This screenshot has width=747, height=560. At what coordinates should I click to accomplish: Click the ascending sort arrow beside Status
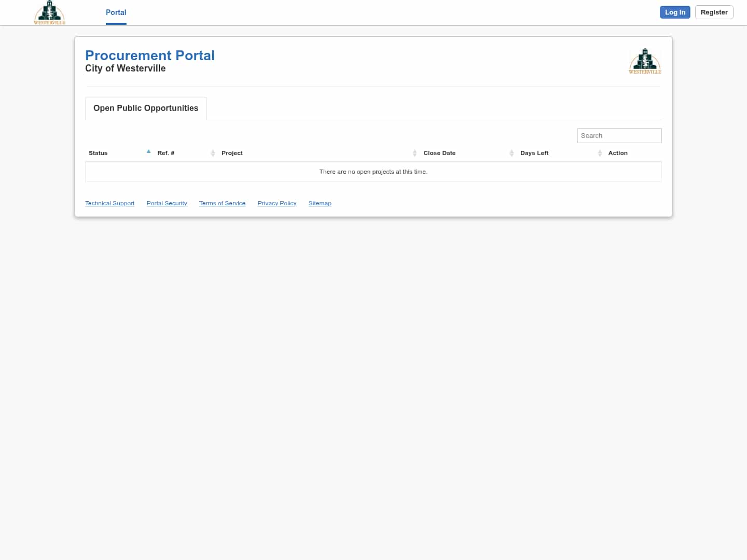pos(149,151)
